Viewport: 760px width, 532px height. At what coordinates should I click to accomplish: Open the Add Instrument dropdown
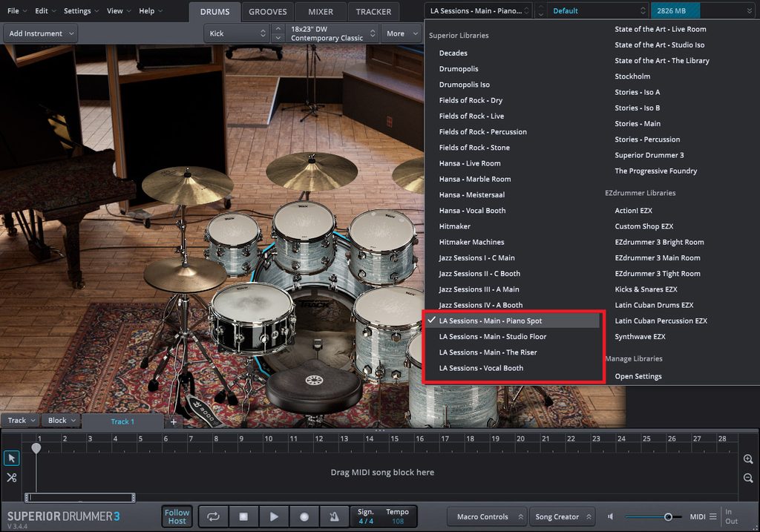(41, 33)
